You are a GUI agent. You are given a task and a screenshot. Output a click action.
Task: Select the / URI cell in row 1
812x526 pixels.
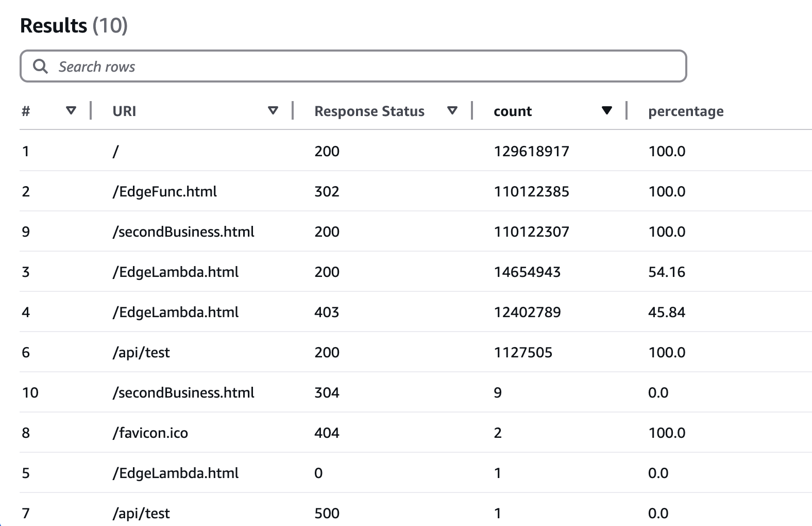click(x=115, y=151)
